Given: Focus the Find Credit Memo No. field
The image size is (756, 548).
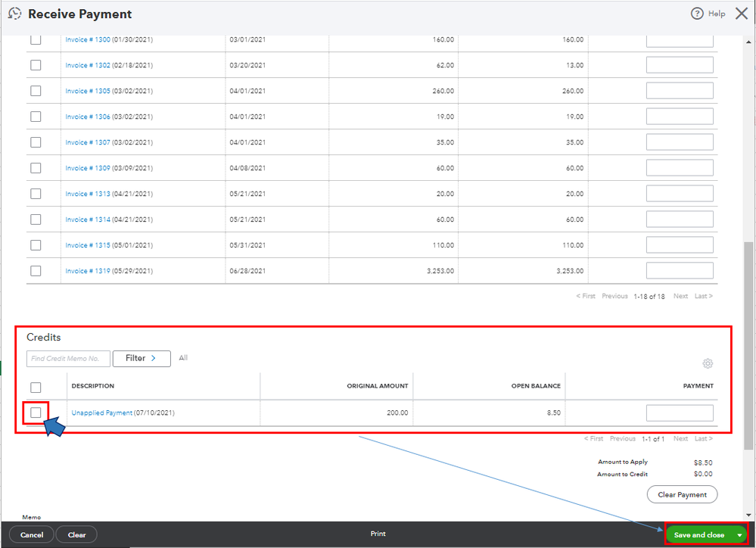Looking at the screenshot, I should pyautogui.click(x=68, y=359).
